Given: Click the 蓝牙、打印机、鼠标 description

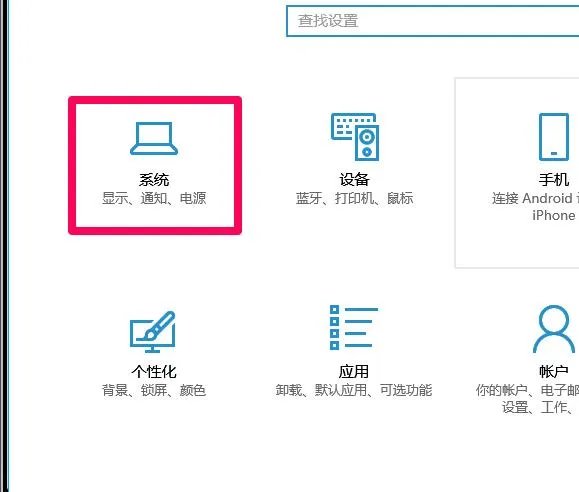Looking at the screenshot, I should [x=354, y=198].
